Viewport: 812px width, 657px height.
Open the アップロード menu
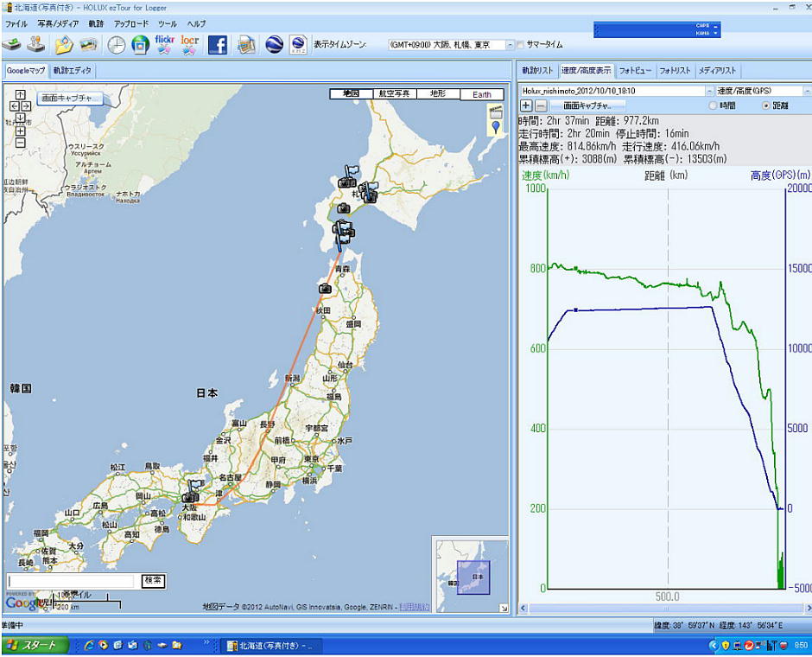130,24
